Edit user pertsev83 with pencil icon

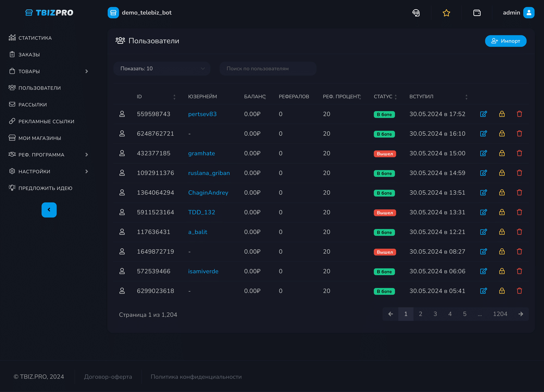(483, 114)
